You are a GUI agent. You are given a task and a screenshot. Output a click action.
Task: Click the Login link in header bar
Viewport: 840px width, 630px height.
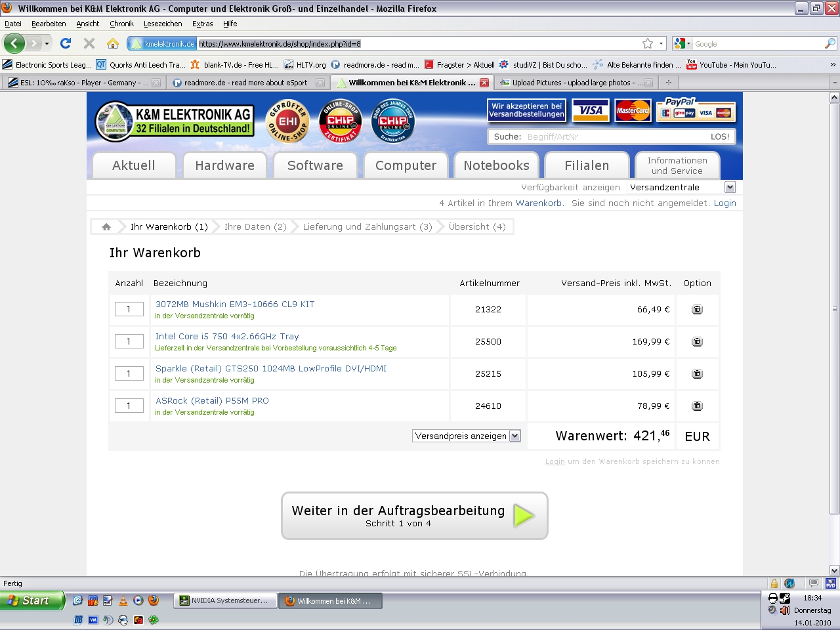click(725, 203)
